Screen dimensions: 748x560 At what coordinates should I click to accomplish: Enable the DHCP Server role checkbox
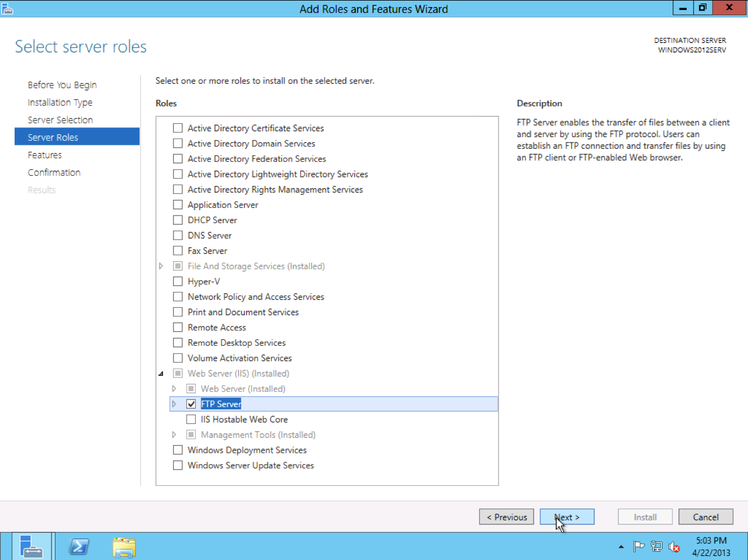point(178,220)
